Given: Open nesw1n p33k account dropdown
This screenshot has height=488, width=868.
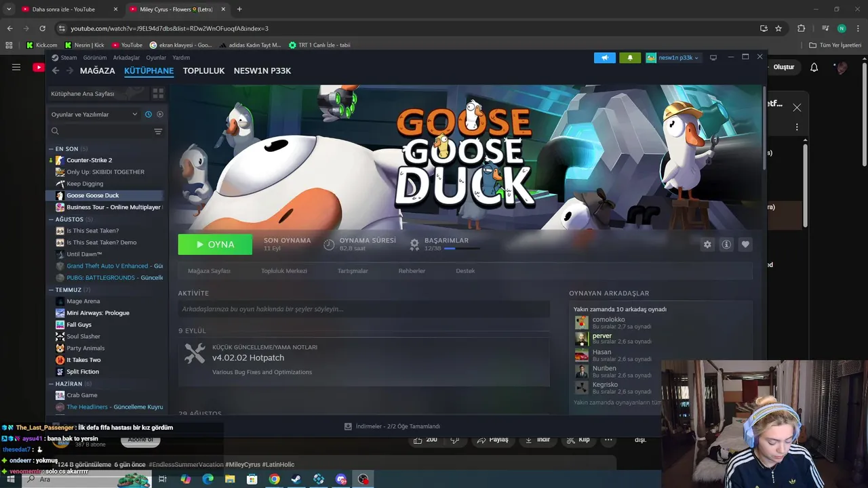Looking at the screenshot, I should [x=673, y=58].
